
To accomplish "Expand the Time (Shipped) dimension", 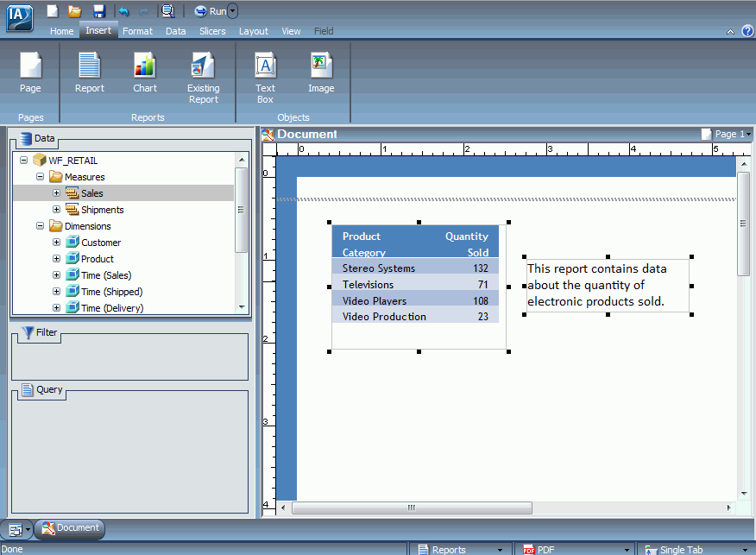I will [56, 291].
